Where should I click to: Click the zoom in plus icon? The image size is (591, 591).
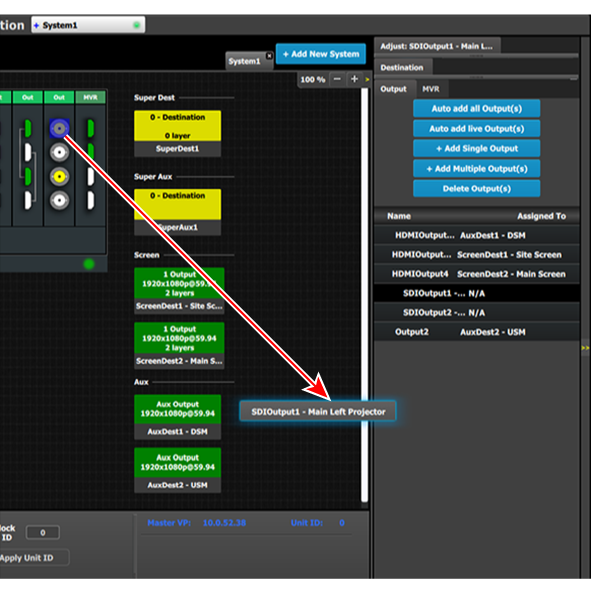354,79
